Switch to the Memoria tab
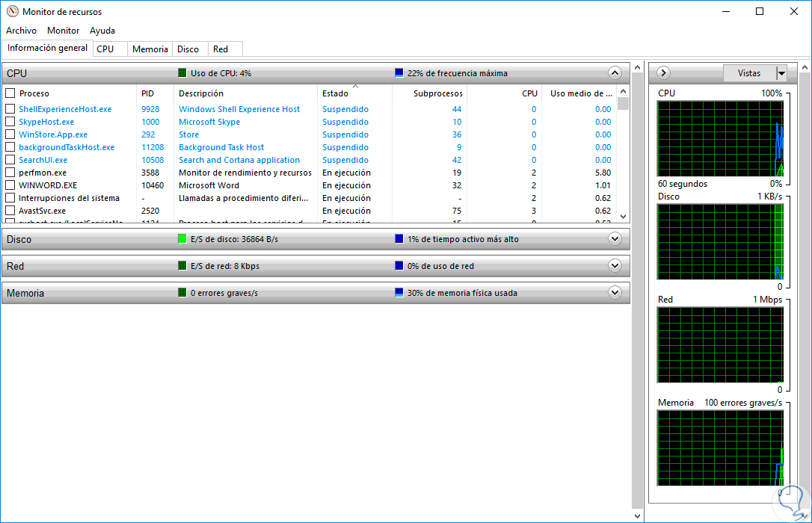 150,49
